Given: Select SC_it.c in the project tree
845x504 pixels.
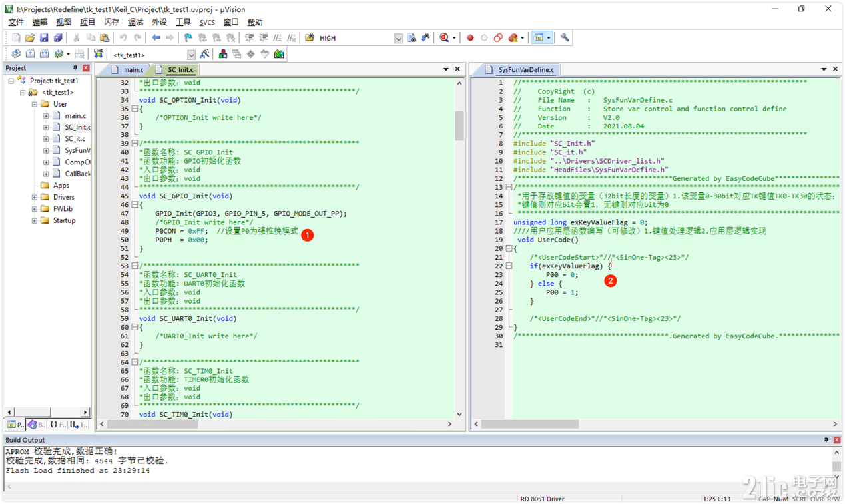Looking at the screenshot, I should click(75, 139).
